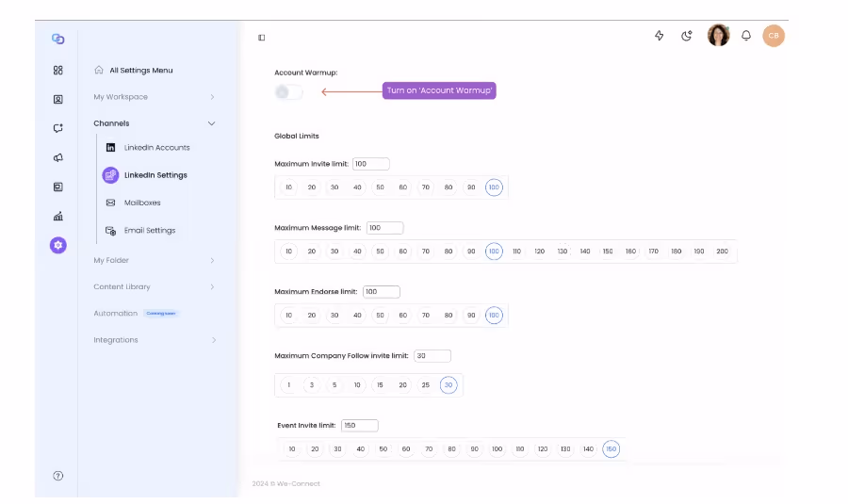
Task: Click the profile photo avatar
Action: click(718, 35)
